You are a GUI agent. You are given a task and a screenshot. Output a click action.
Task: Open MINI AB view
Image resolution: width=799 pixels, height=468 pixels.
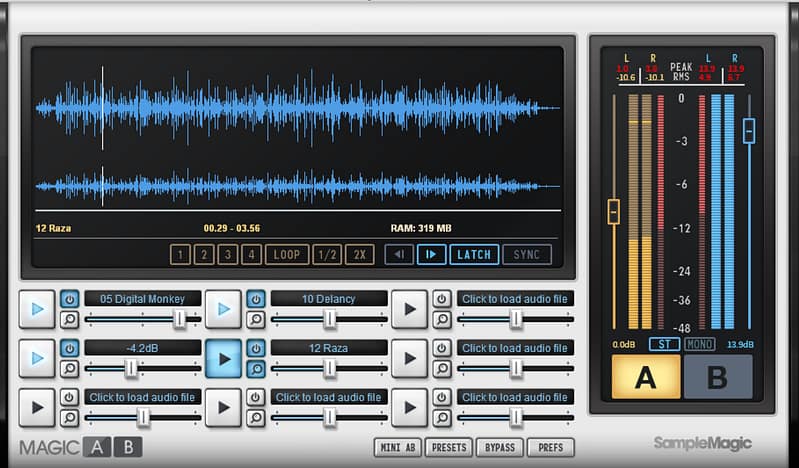tap(397, 448)
